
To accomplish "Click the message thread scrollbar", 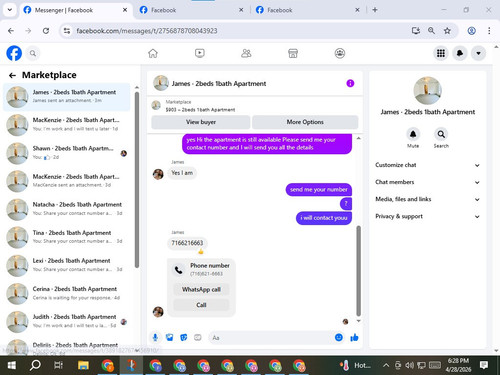I will (359, 271).
